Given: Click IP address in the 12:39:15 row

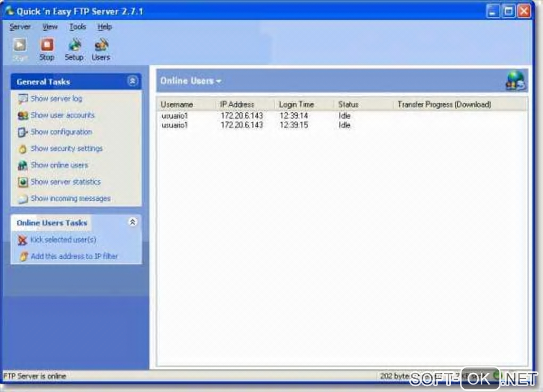Looking at the screenshot, I should pyautogui.click(x=242, y=125).
